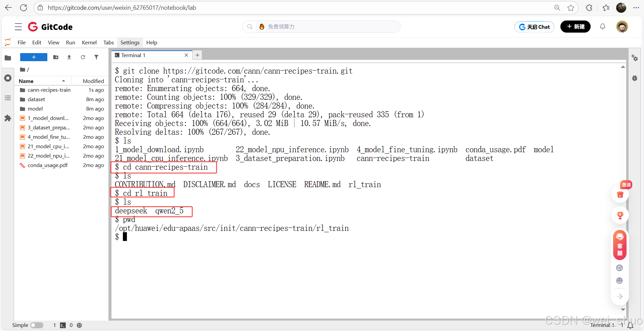Screen dimensions: 644x331
Task: Go to the GitCode home logo
Action: 50,27
